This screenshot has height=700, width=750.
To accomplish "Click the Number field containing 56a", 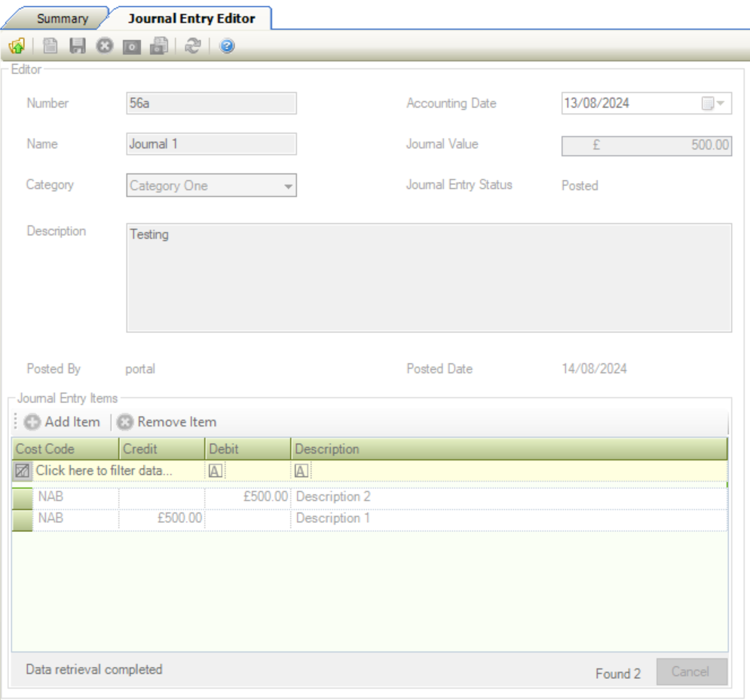I will coord(210,104).
